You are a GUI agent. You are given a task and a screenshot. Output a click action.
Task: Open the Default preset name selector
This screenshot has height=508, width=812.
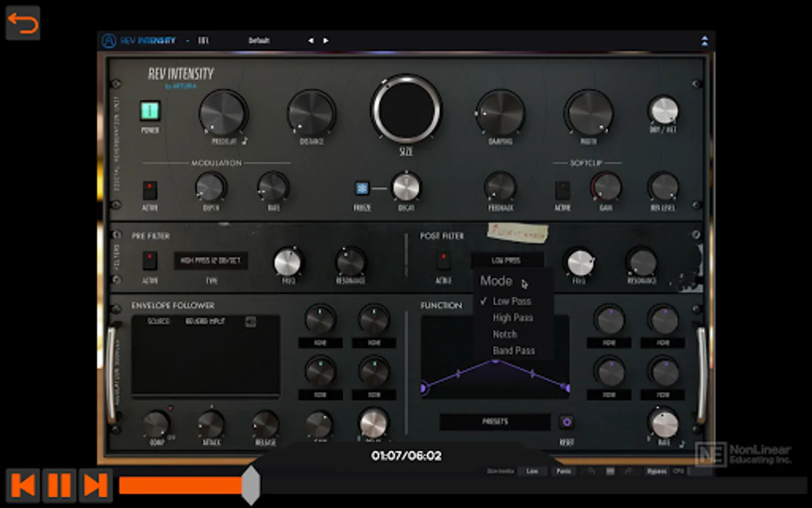click(259, 41)
